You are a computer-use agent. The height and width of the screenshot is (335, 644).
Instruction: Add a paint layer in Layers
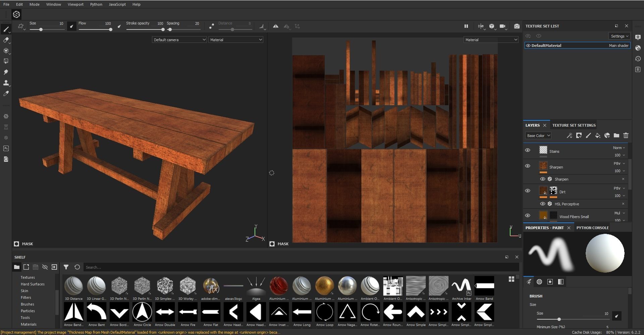[x=588, y=136]
